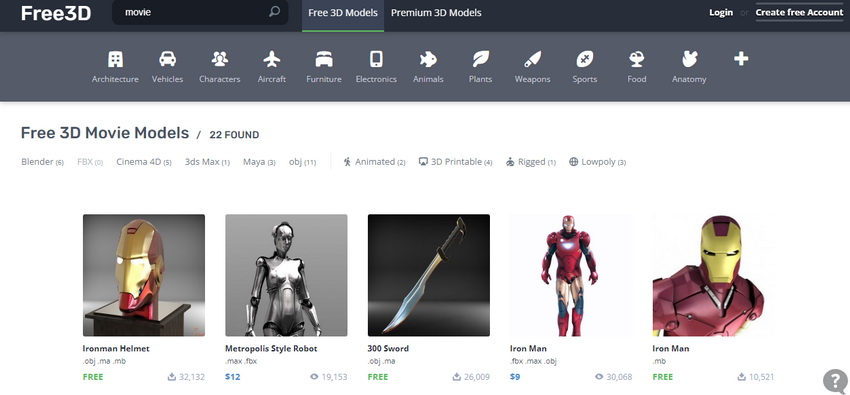Open the help question mark bubble
The width and height of the screenshot is (850, 395).
[x=835, y=381]
